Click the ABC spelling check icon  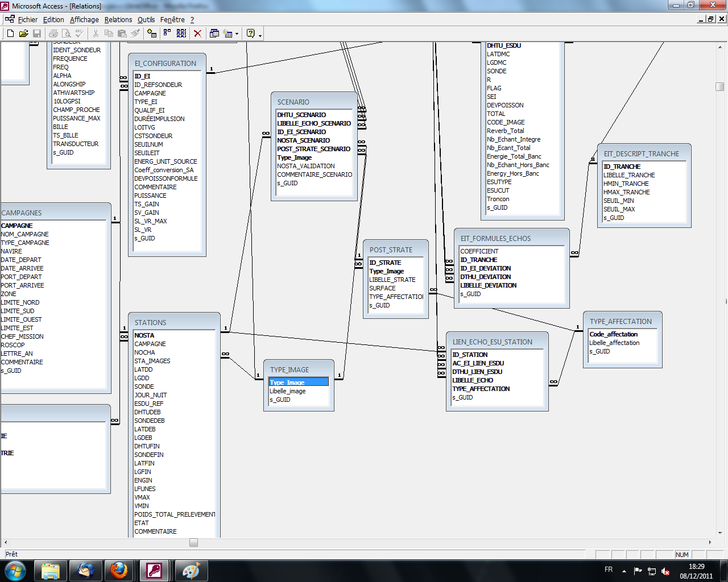(80, 34)
